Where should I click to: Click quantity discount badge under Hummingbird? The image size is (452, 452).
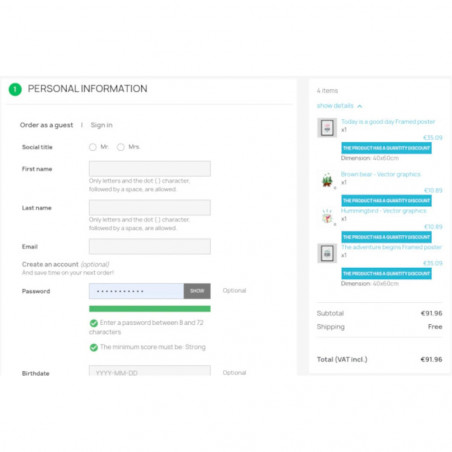386,237
